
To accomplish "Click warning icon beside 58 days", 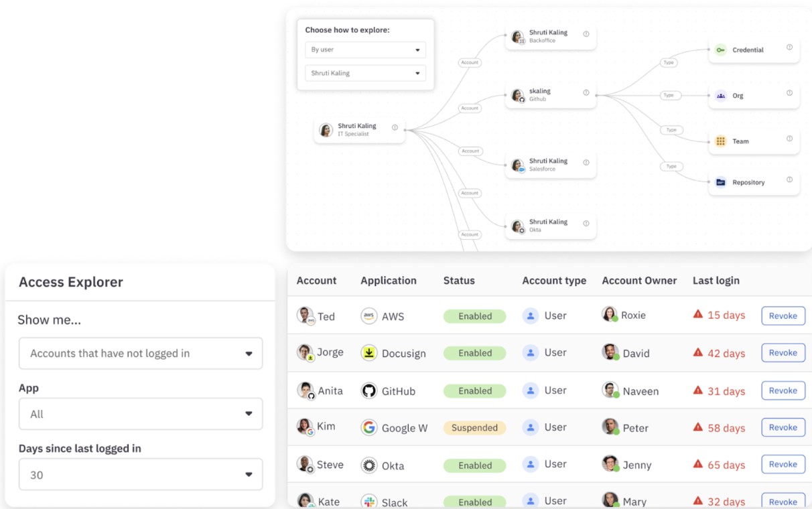I will [x=698, y=427].
